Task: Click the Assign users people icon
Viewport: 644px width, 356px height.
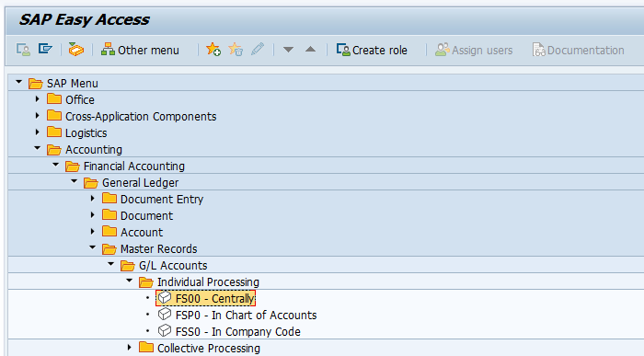Action: pos(443,50)
